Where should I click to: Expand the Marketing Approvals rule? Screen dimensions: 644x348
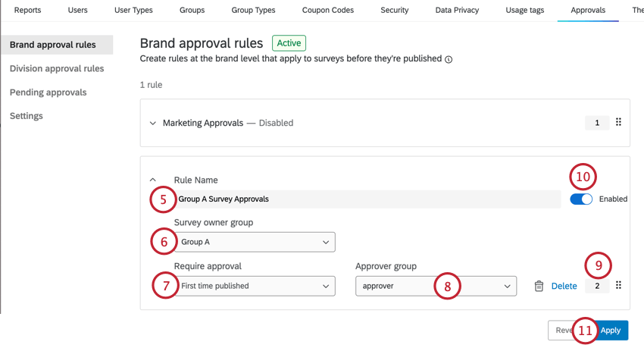[152, 123]
